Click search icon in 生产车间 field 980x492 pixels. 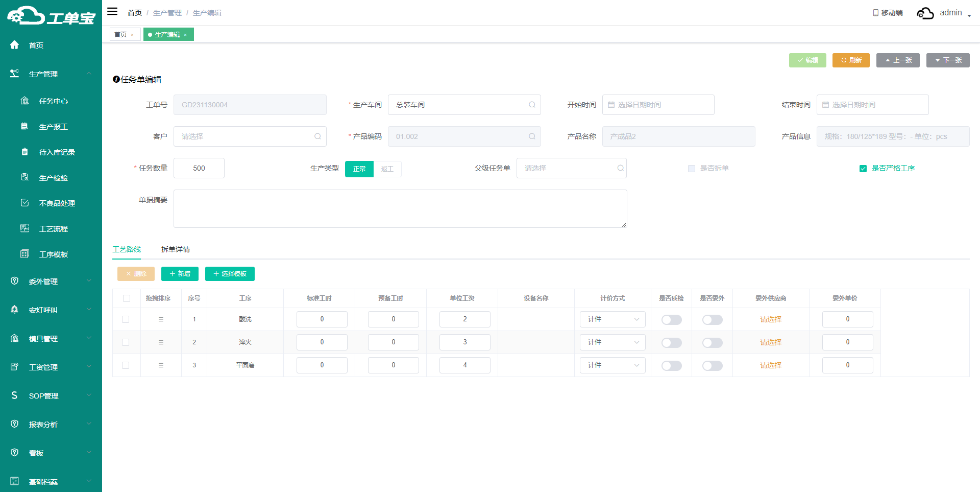[x=532, y=105]
